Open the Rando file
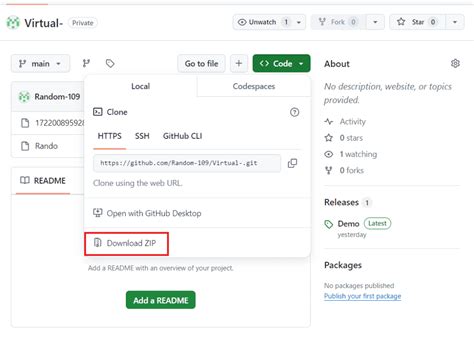The width and height of the screenshot is (474, 364). [46, 146]
